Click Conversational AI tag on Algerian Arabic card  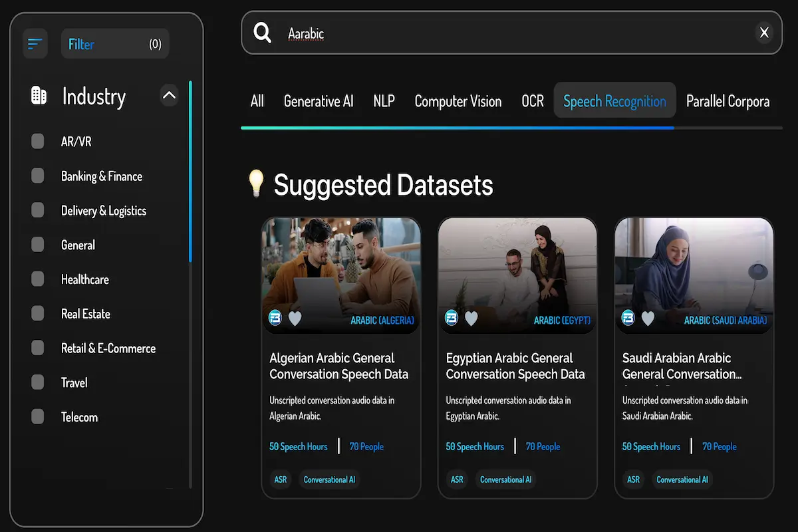(x=329, y=479)
